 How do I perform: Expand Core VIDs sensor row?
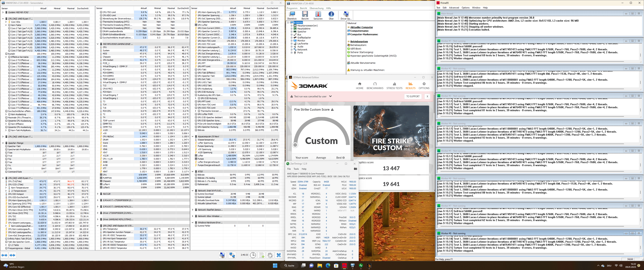pos(6,22)
